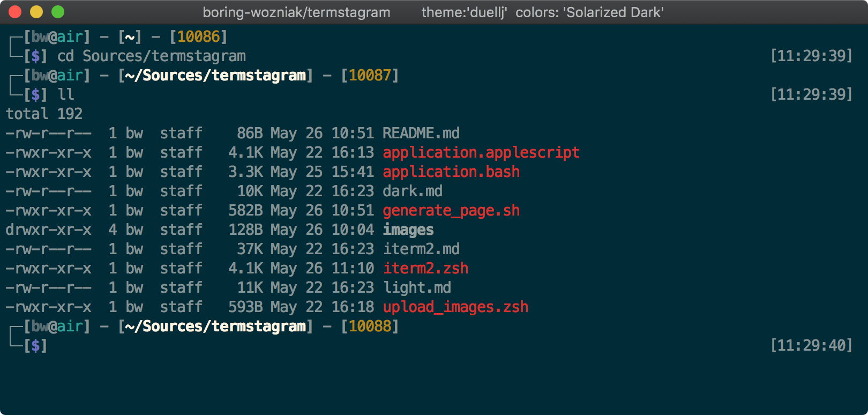Click the images directory name

(x=408, y=229)
